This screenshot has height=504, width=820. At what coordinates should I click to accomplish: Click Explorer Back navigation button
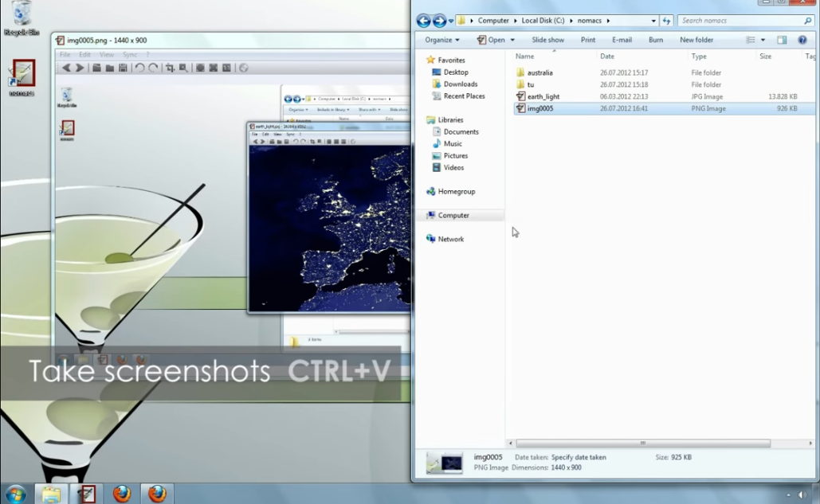(424, 21)
